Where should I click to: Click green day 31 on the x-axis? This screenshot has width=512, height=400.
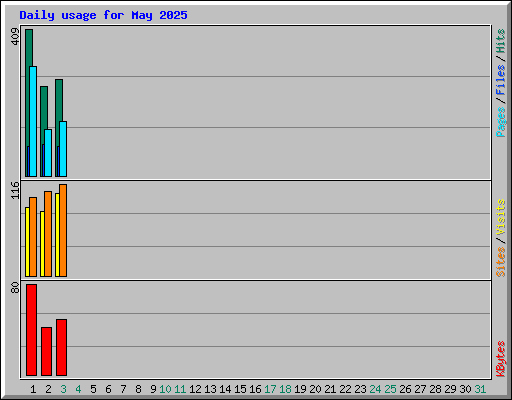pos(480,389)
